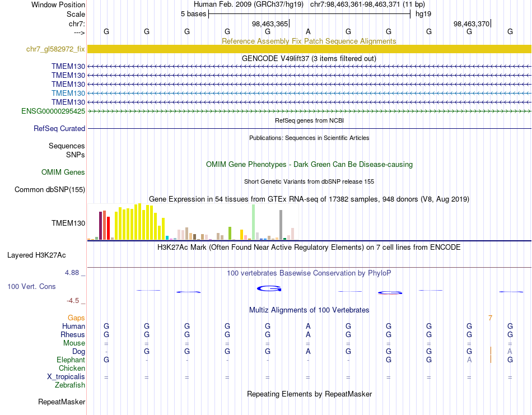Click the -4.5 PhyloP lower scale value
Image resolution: width=532 pixels, height=415 pixels.
pyautogui.click(x=73, y=301)
